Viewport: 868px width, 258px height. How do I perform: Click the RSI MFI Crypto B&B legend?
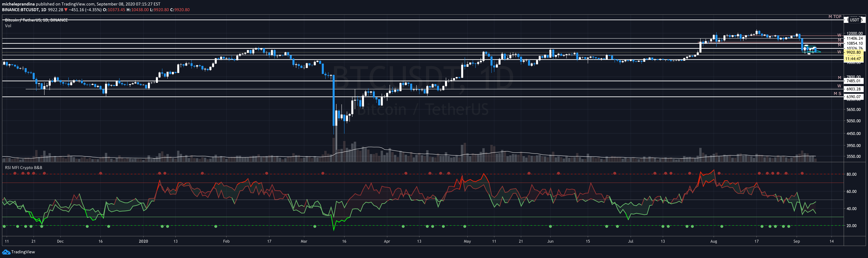pyautogui.click(x=23, y=168)
